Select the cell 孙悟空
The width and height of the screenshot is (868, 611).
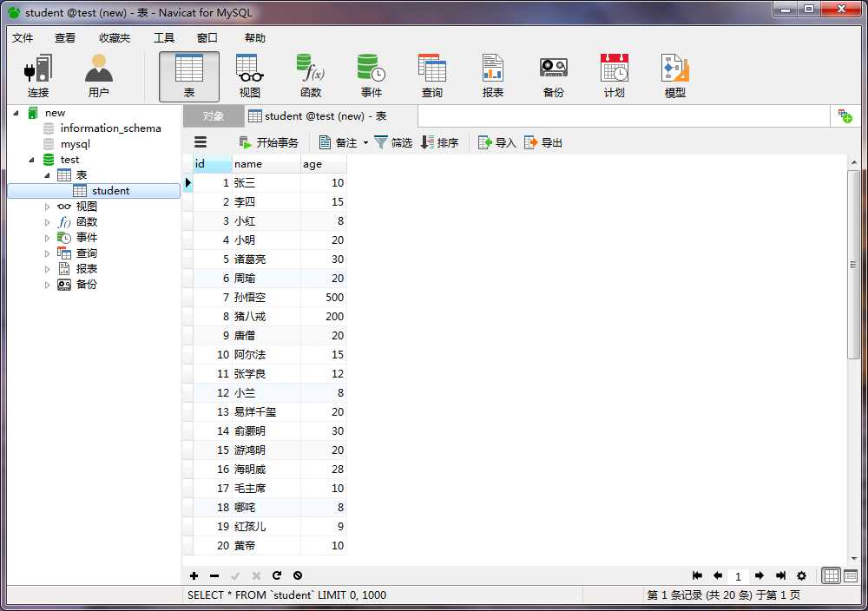point(266,297)
